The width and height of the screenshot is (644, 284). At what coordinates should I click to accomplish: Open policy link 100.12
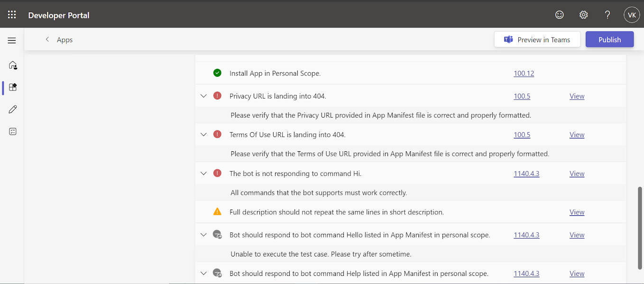[x=524, y=73]
